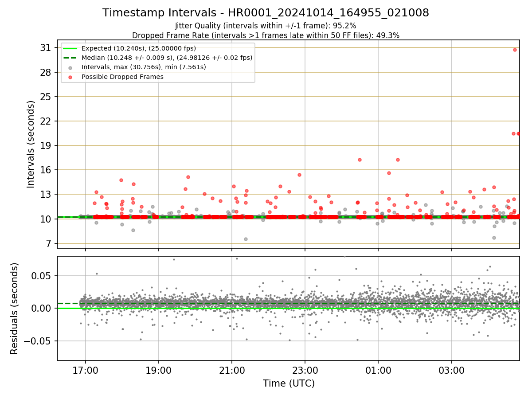The width and height of the screenshot is (532, 399).
Task: Click the y-axis tick label '10'
Action: (46, 219)
